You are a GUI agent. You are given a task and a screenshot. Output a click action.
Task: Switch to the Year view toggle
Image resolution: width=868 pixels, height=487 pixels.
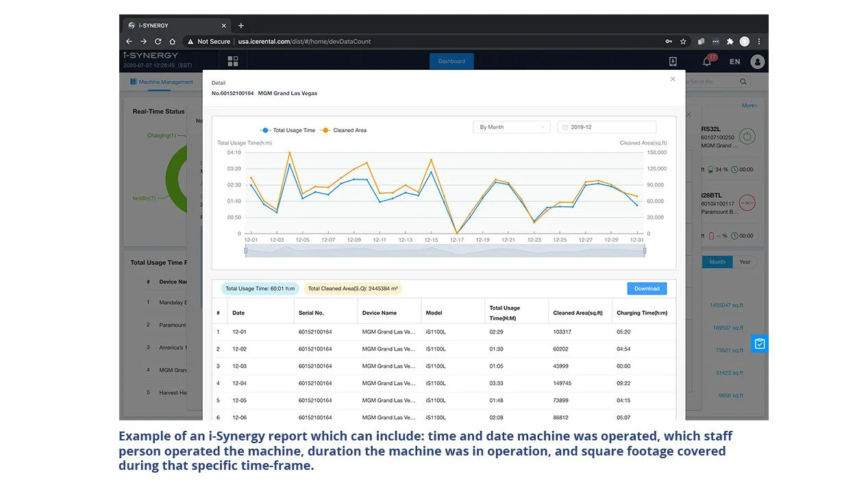pos(744,262)
